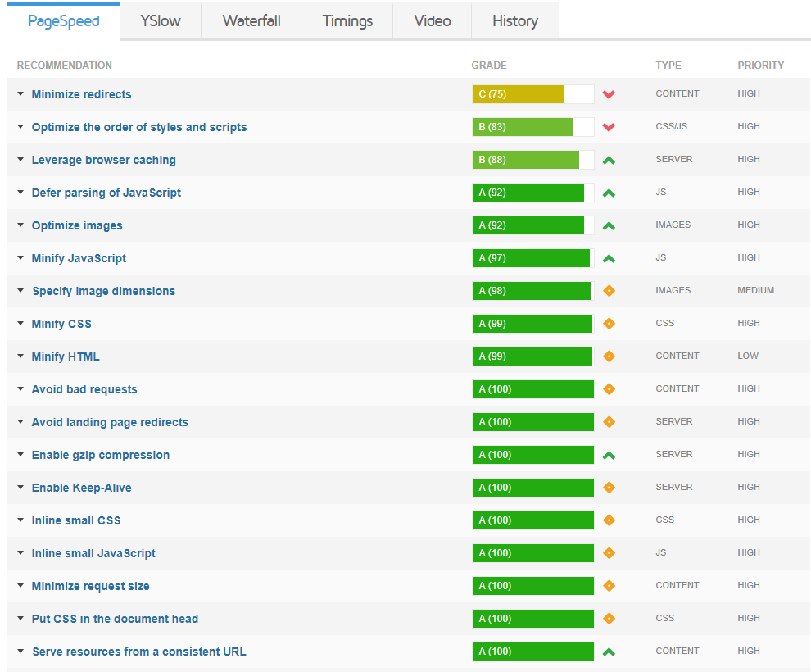This screenshot has height=672, width=811.
Task: Expand the Inline small CSS triangle
Action: [21, 520]
